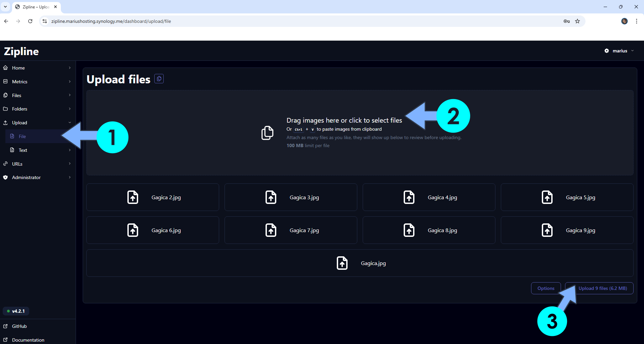
Task: Click the Options button
Action: [x=546, y=288]
